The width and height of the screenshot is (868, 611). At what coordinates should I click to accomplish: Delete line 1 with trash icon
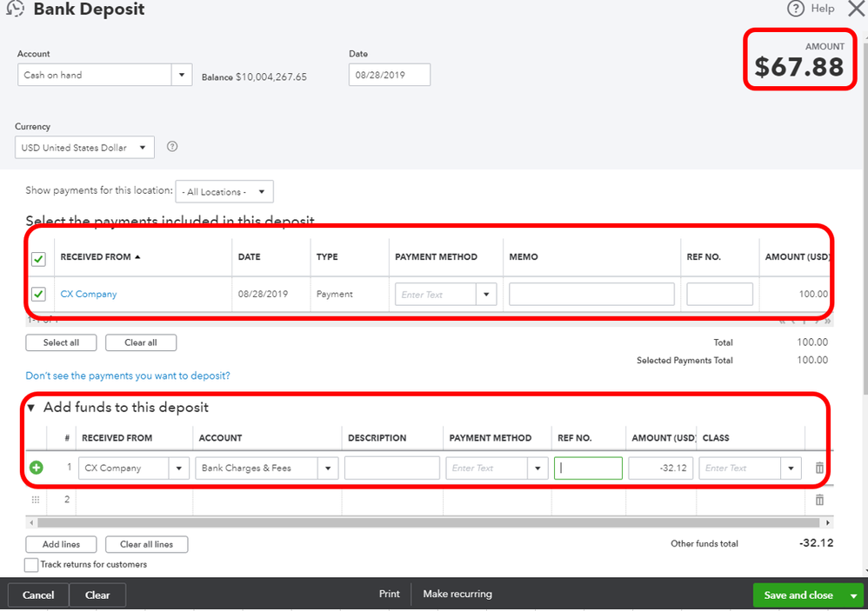tap(819, 468)
